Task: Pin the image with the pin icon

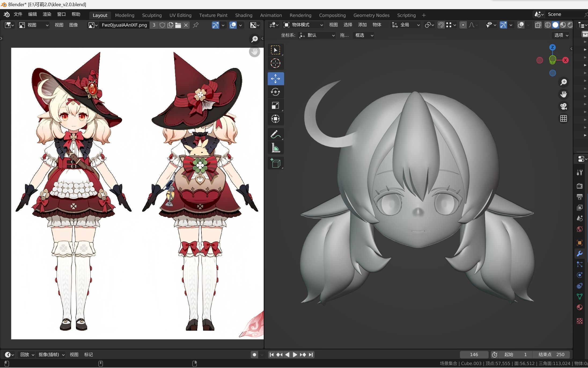Action: 196,25
